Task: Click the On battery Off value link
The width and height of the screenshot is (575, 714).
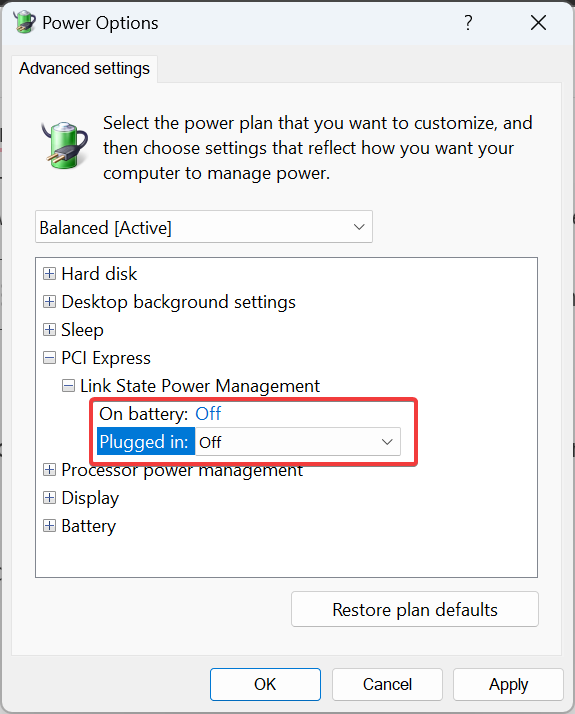Action: 208,414
